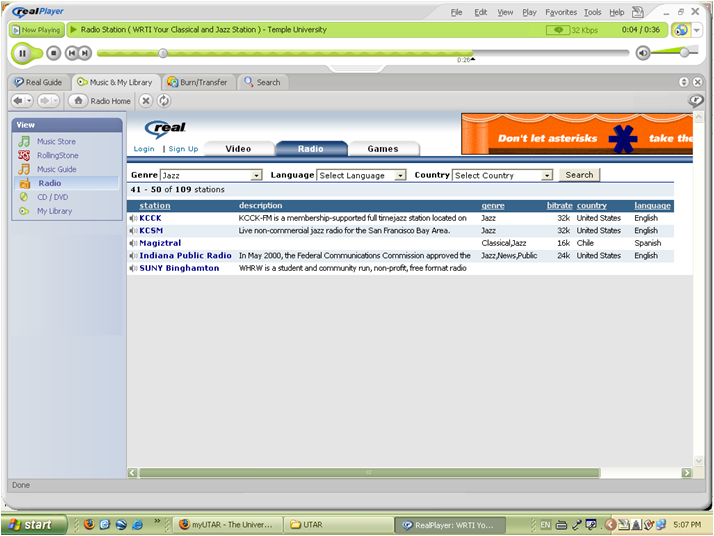This screenshot has width=714, height=536.
Task: Return to Radio Home
Action: coord(100,101)
